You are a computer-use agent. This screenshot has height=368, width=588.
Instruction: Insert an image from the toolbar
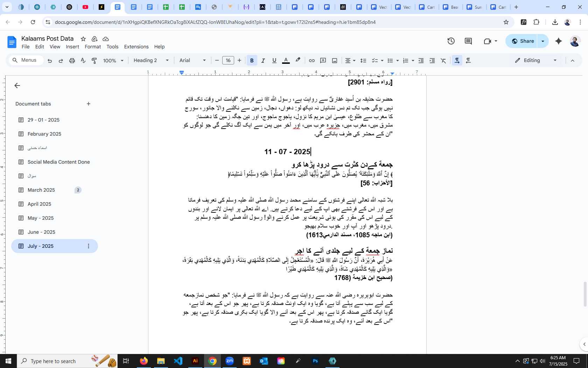[335, 61]
